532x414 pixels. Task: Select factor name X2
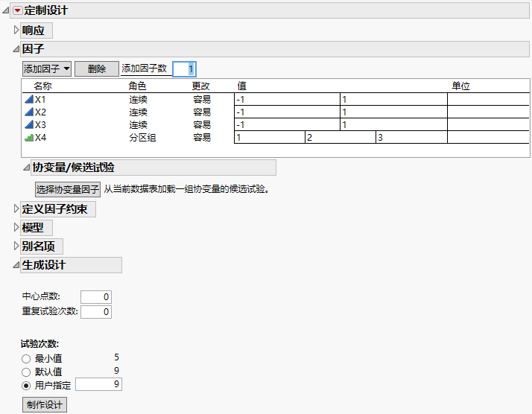[40, 112]
